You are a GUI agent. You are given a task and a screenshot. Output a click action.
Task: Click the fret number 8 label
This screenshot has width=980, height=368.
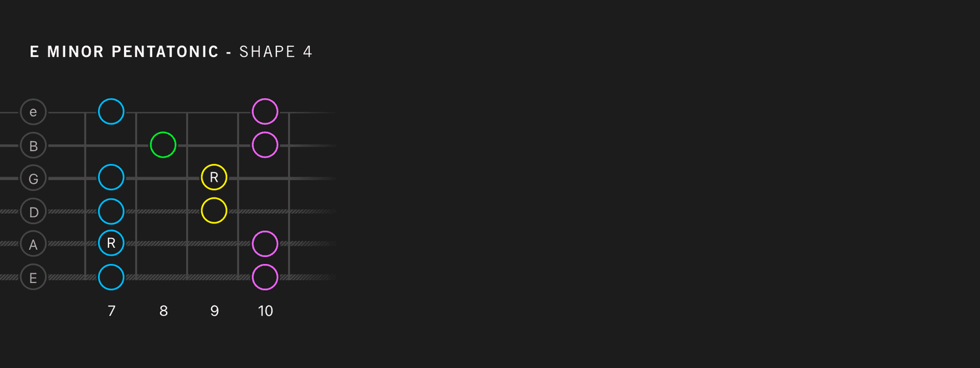(x=163, y=311)
